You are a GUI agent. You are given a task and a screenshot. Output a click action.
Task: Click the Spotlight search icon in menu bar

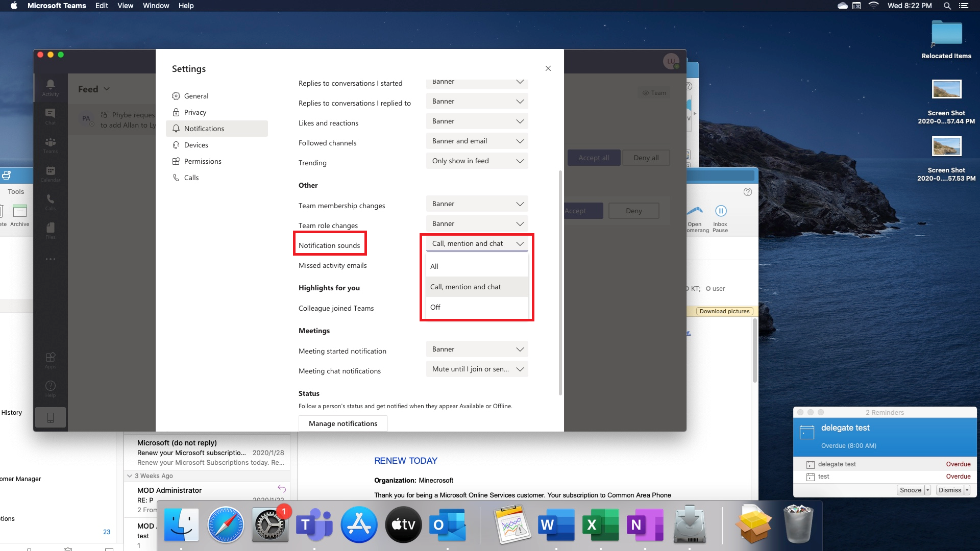947,6
